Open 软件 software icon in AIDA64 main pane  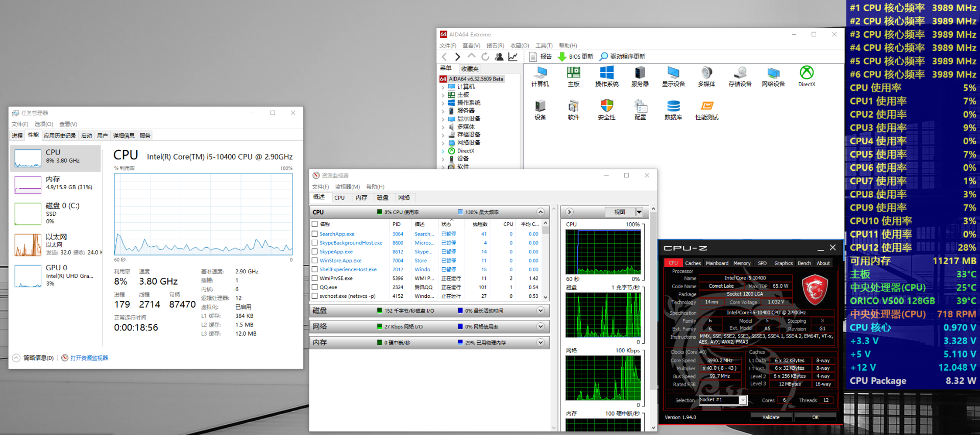574,110
